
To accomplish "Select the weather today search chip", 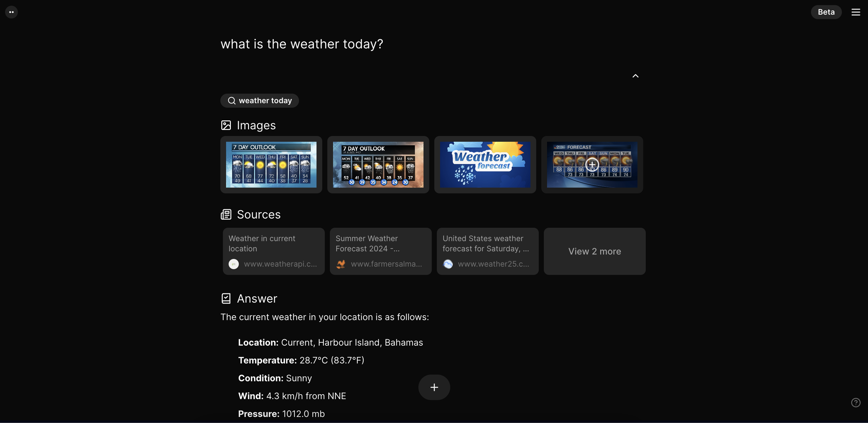I will point(260,101).
